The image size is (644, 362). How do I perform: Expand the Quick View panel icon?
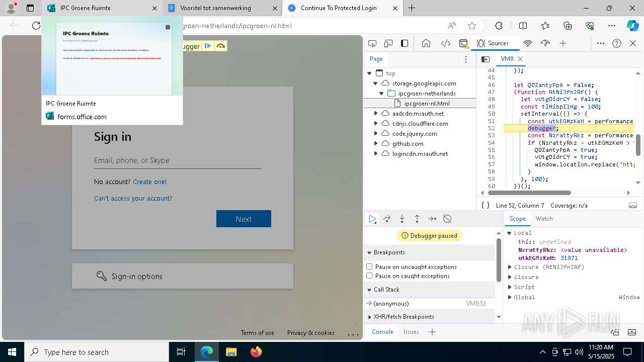coord(632,332)
